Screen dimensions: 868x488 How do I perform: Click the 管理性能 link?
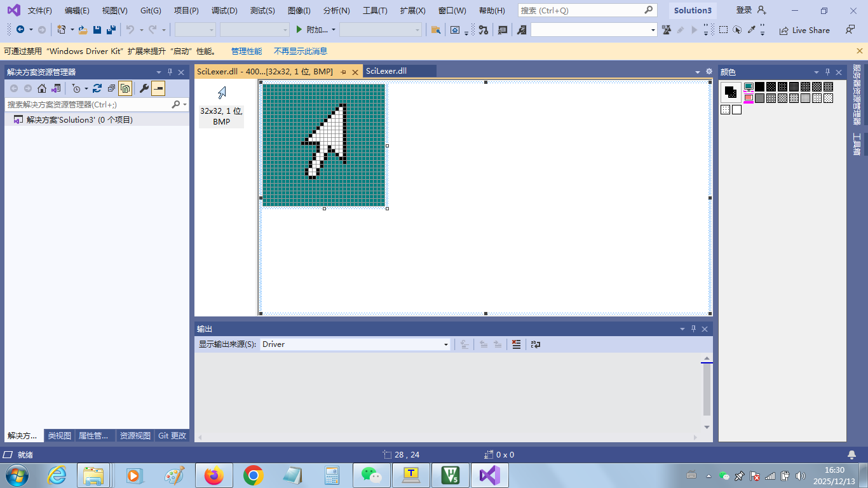(246, 51)
